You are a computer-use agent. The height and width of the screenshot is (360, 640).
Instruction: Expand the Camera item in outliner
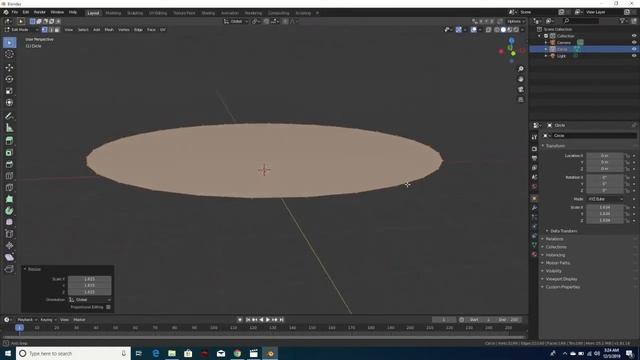pos(546,42)
